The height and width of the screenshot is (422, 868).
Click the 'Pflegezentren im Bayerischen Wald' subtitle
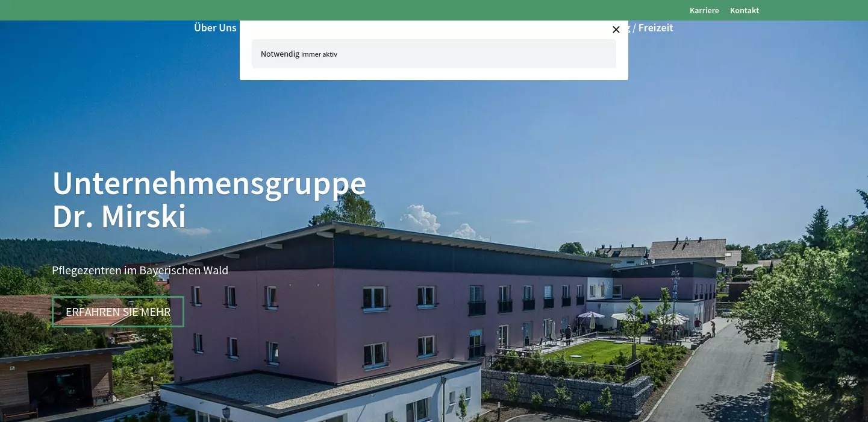tap(140, 270)
